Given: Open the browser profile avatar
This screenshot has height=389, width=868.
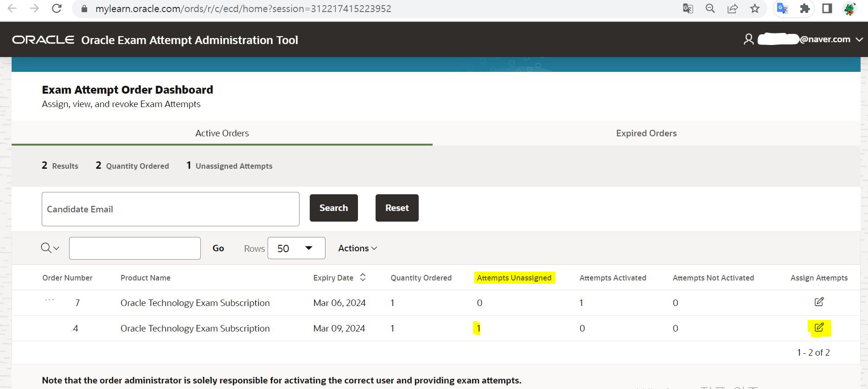Looking at the screenshot, I should (x=849, y=8).
